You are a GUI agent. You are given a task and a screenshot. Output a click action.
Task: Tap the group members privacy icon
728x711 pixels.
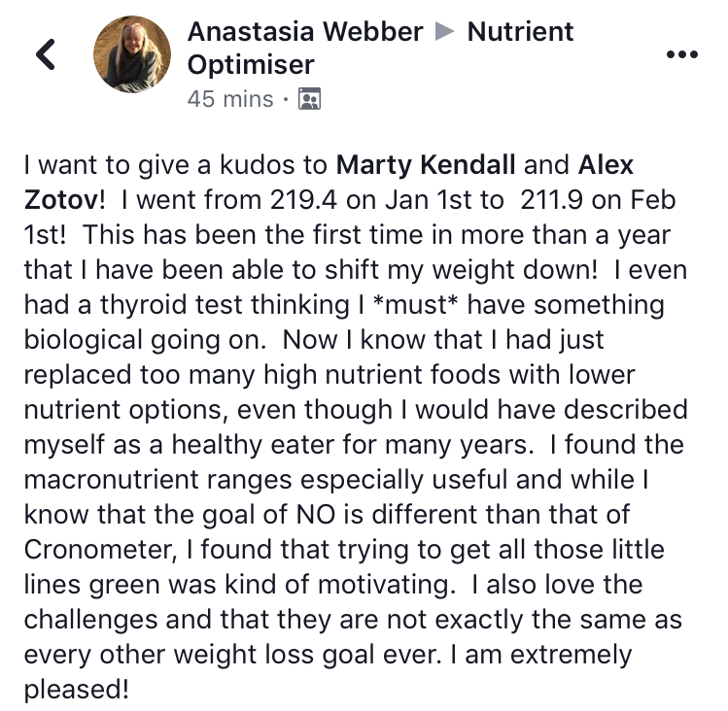coord(309,98)
